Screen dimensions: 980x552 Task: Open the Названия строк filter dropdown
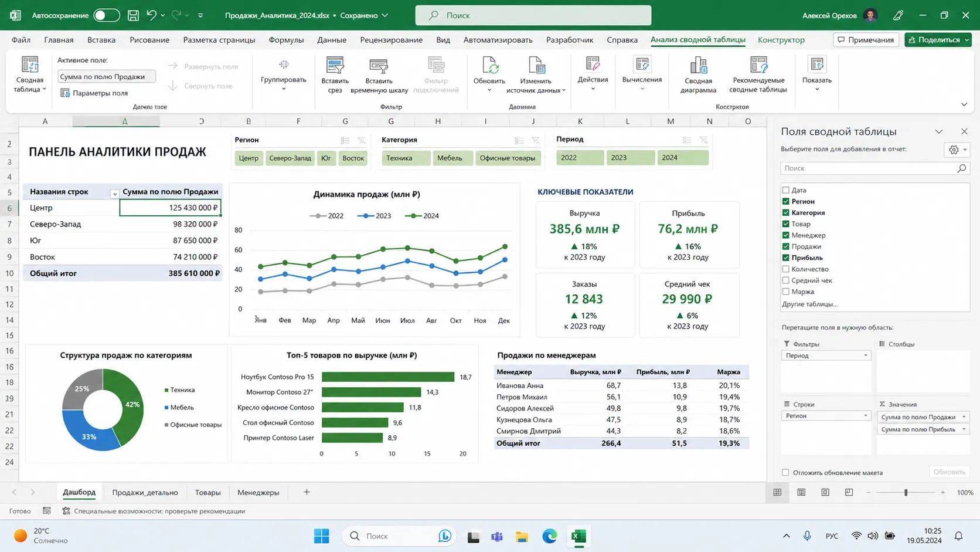[114, 194]
